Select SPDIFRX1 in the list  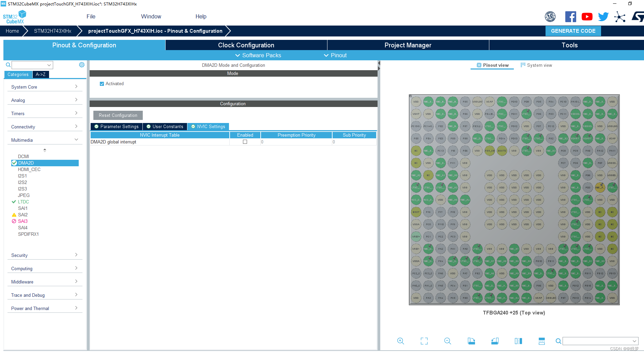(x=28, y=234)
